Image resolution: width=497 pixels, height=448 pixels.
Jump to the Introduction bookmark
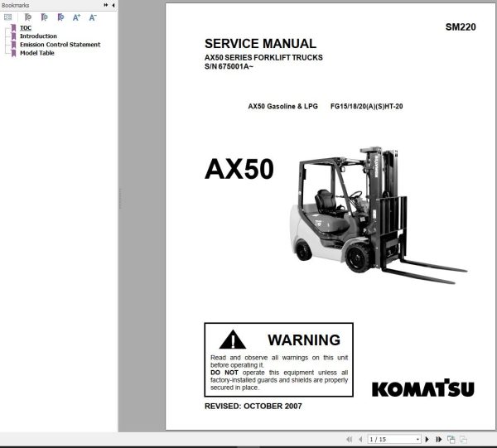pyautogui.click(x=38, y=36)
